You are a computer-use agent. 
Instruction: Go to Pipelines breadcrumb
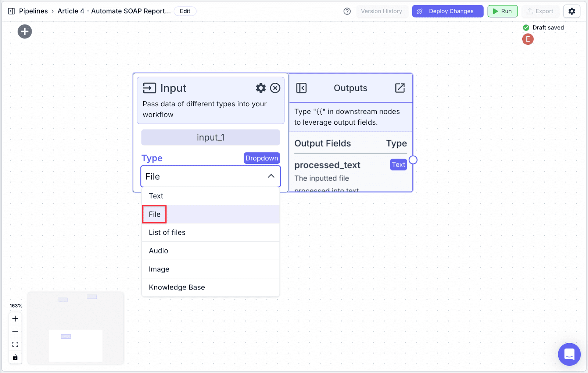(x=33, y=11)
